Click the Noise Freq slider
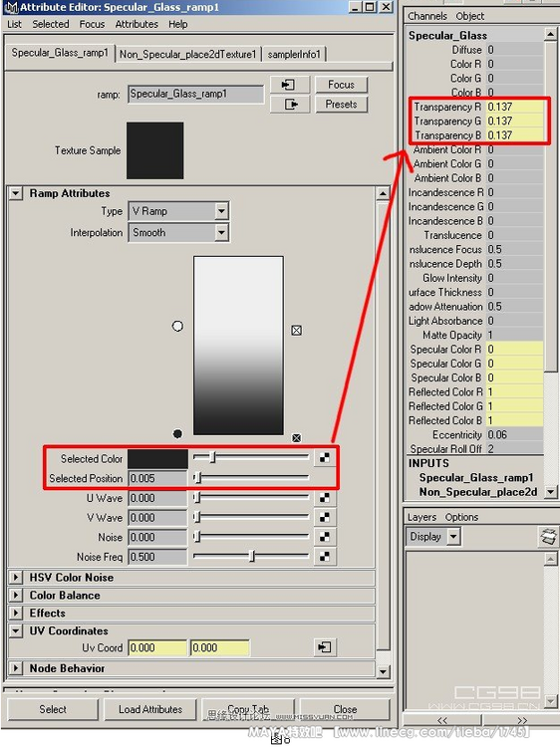This screenshot has height=747, width=560. (251, 556)
